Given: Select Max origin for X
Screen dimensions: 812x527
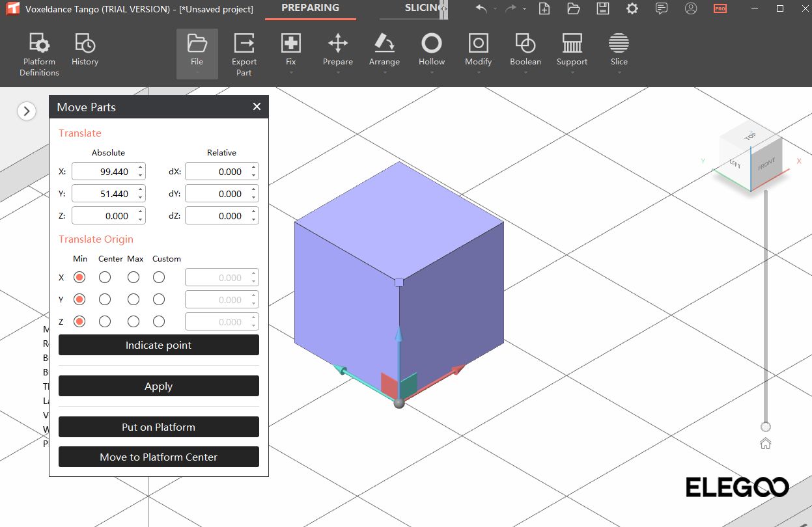Looking at the screenshot, I should 133,277.
